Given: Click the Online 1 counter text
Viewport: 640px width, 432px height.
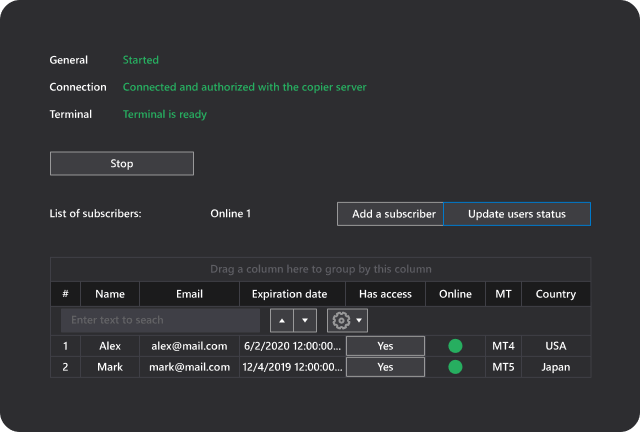Looking at the screenshot, I should click(231, 214).
